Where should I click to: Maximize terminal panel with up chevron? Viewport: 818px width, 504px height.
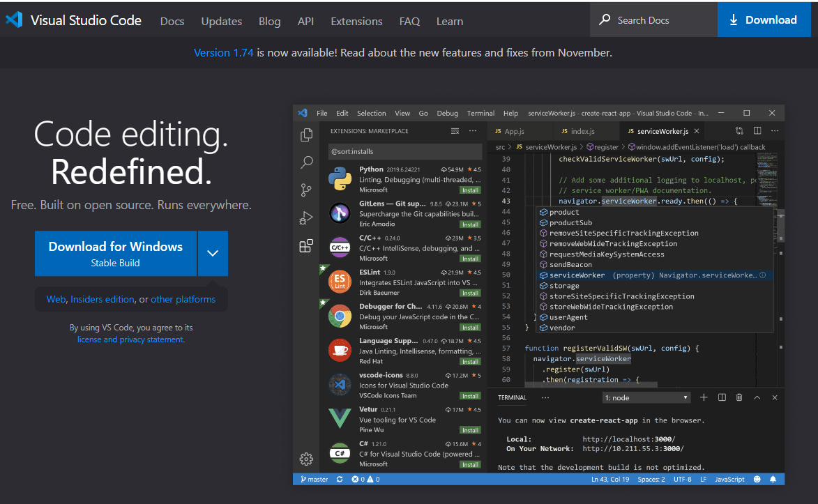tap(757, 397)
